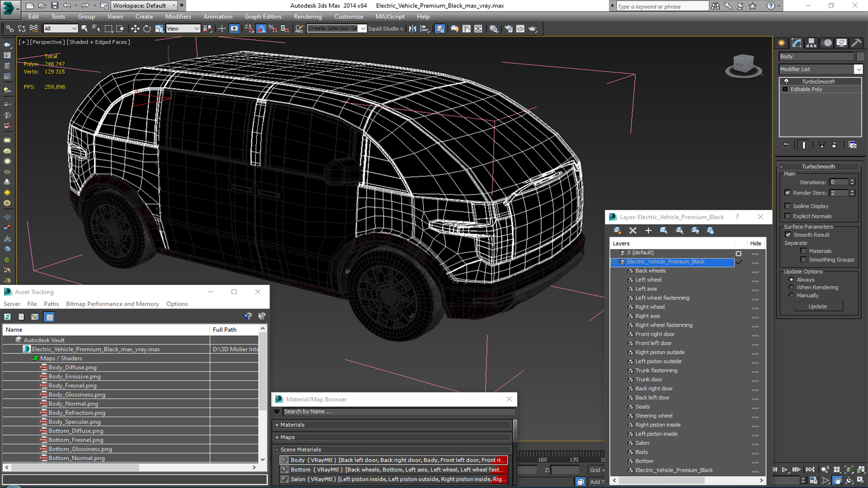This screenshot has height=488, width=868.
Task: Click Configure Modifier Sets icon
Action: (853, 145)
